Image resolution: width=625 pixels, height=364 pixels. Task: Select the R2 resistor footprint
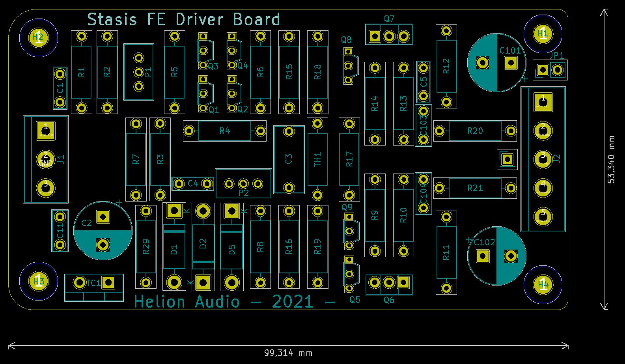[x=107, y=72]
